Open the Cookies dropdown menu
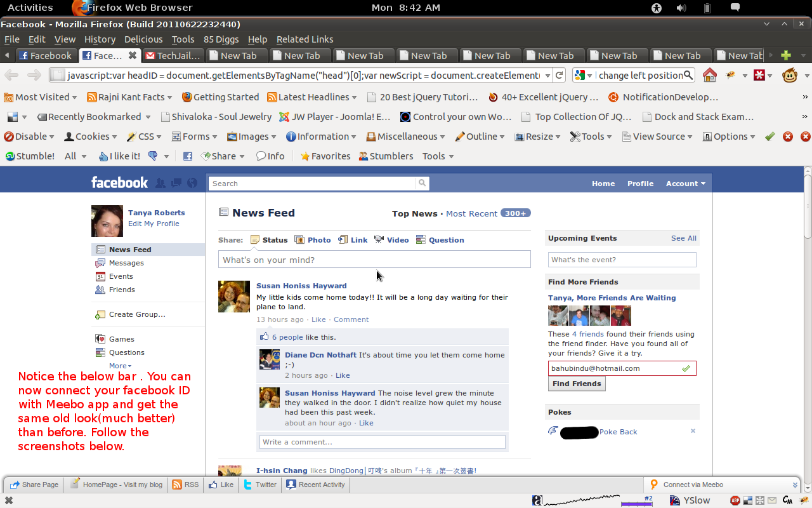 (x=91, y=137)
